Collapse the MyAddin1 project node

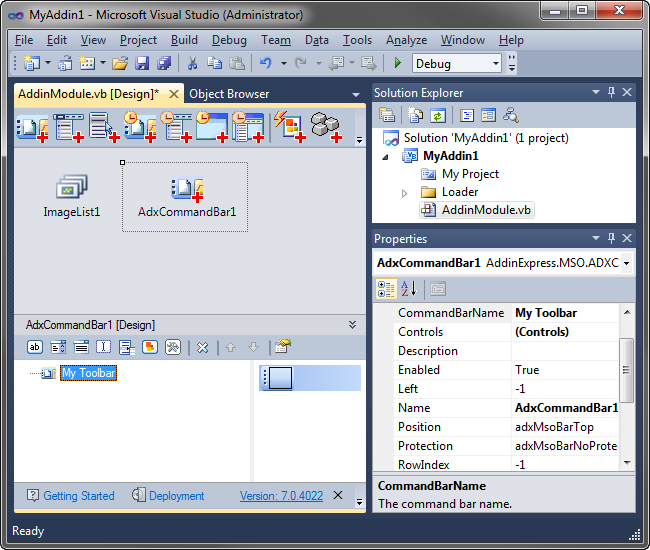tap(386, 157)
